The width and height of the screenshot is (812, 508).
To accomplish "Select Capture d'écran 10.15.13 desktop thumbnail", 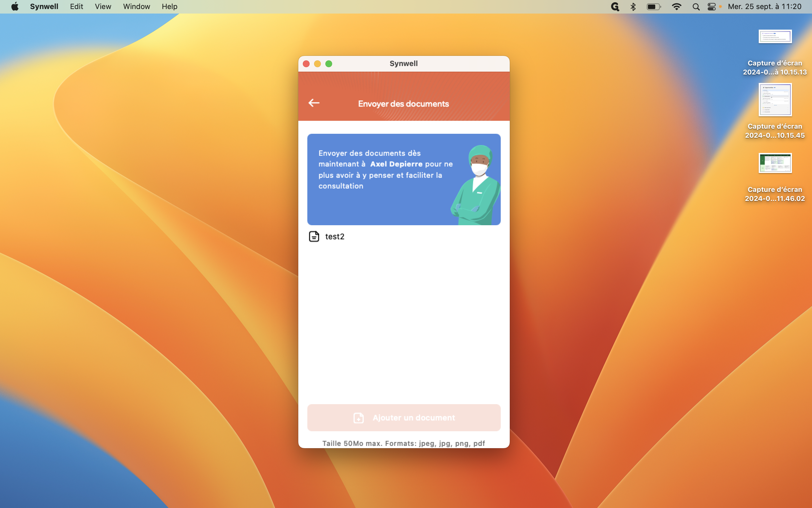I will [775, 36].
